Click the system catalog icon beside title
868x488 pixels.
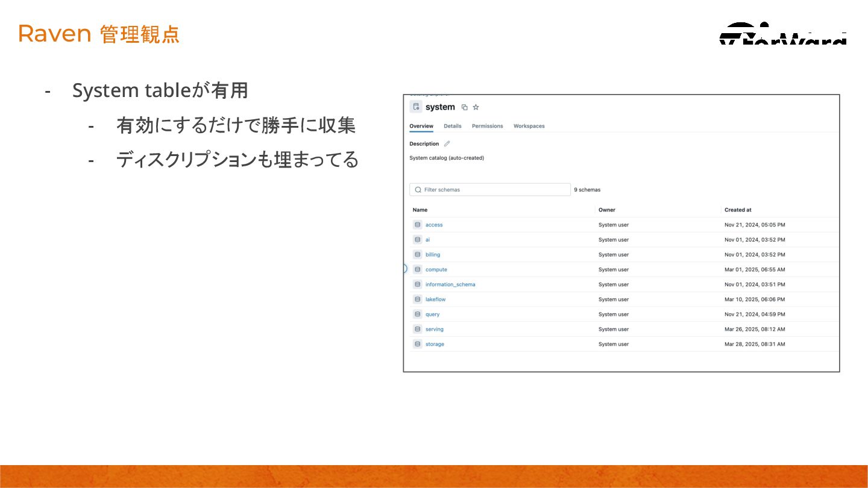416,107
